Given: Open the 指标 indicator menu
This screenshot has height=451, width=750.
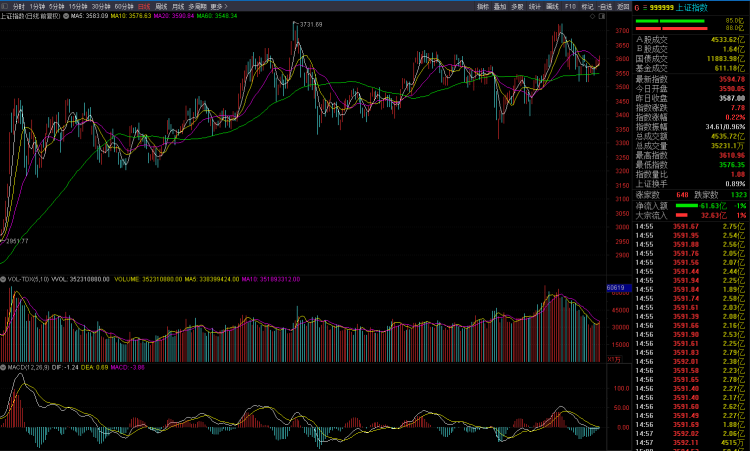Looking at the screenshot, I should click(483, 7).
